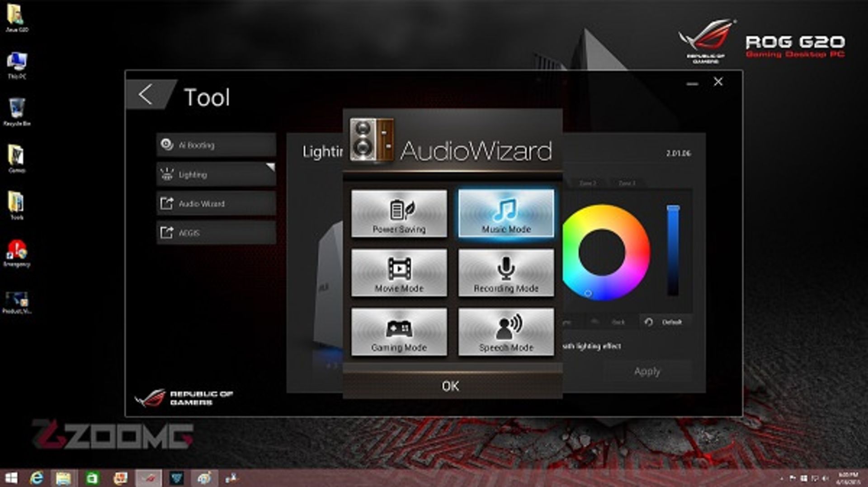Screen dimensions: 868x487
Task: Click the Republic of Gamers logo
Action: (184, 398)
